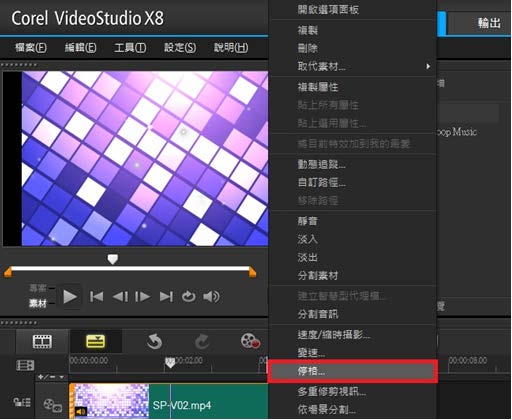The height and width of the screenshot is (420, 512).
Task: Select the SP-V02.mp4 clip on timeline
Action: pos(170,401)
